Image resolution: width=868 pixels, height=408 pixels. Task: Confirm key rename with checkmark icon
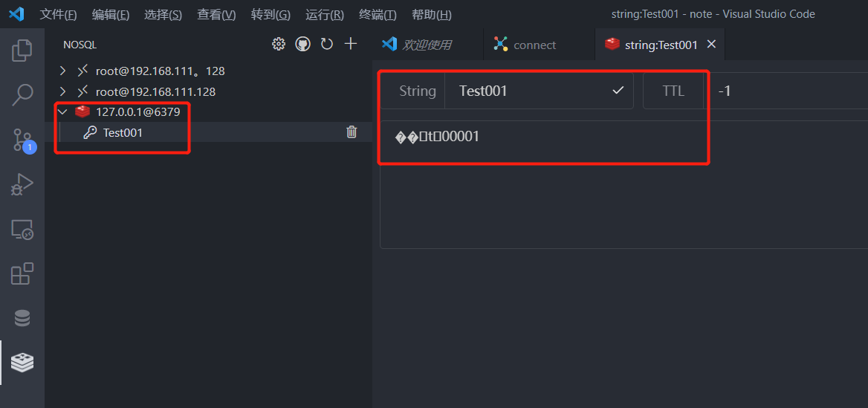(618, 90)
